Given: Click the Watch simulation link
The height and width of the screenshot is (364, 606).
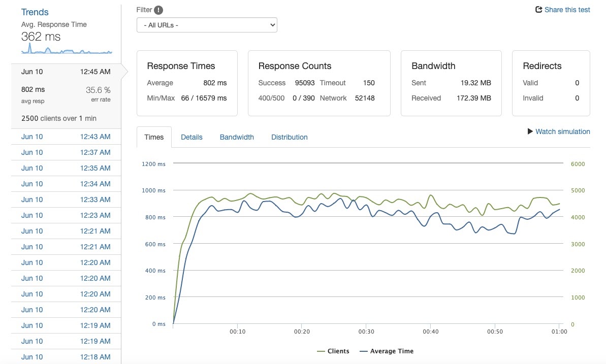Looking at the screenshot, I should (x=563, y=131).
